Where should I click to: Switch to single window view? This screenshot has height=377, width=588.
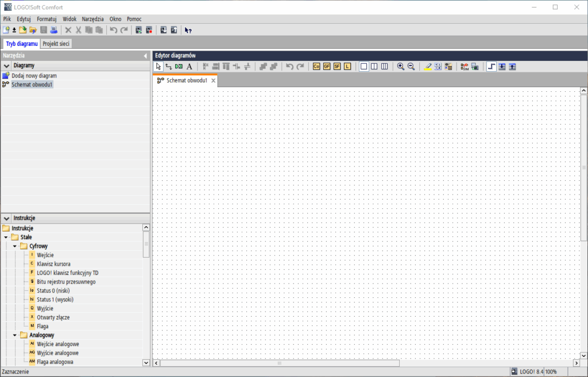pos(363,67)
